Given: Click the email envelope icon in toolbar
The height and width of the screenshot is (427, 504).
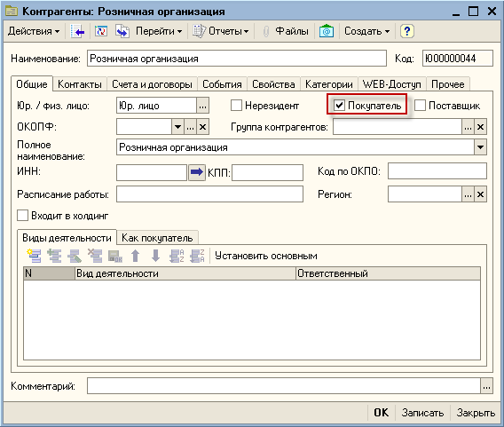Looking at the screenshot, I should [x=327, y=31].
